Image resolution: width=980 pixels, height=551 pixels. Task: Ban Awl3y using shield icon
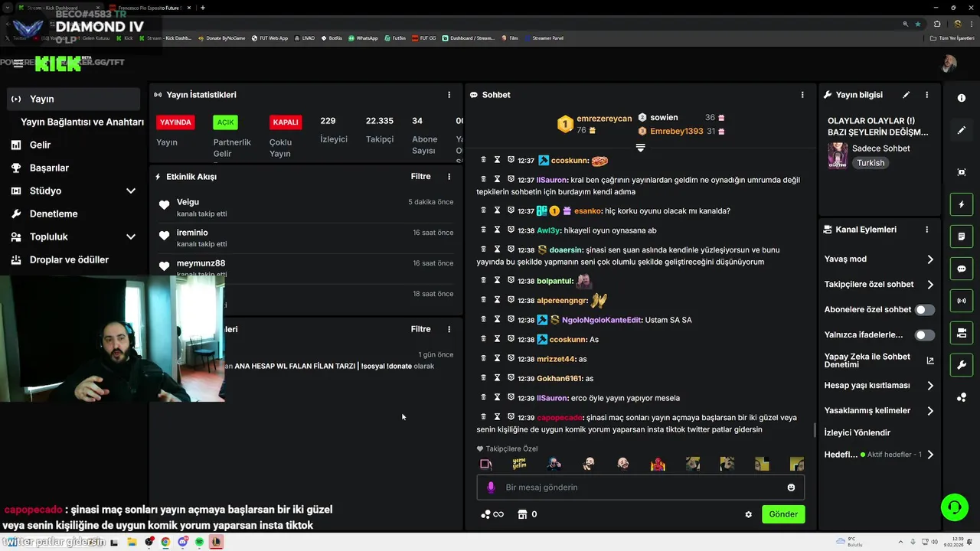coord(511,230)
